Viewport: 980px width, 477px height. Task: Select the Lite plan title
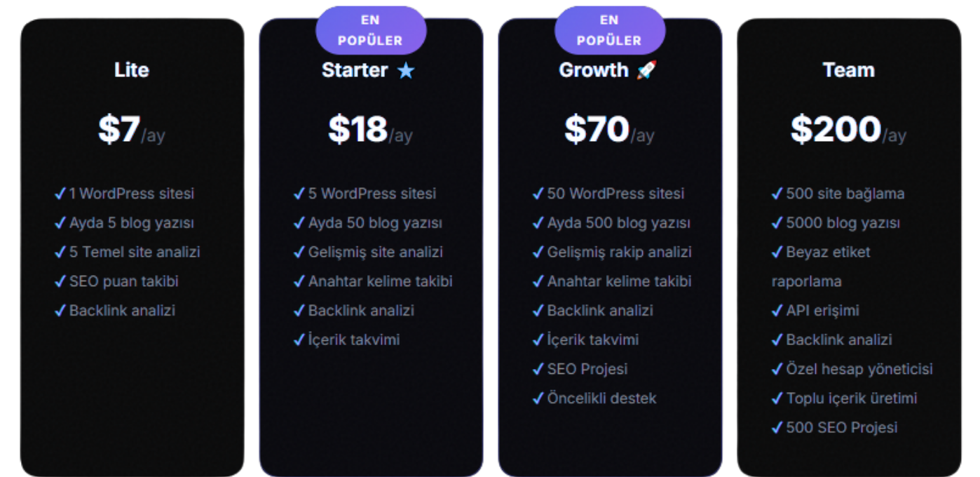(132, 70)
